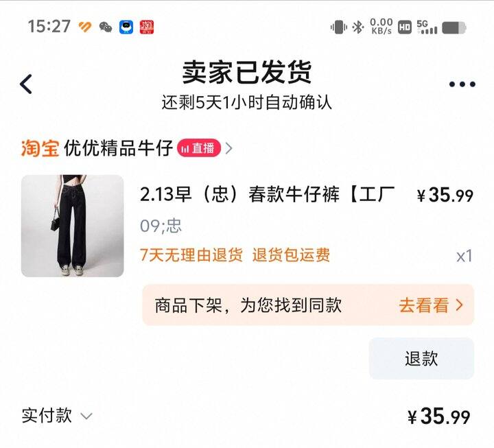Tap the 7天无理由退货 service tag
Image resolution: width=494 pixels, height=448 pixels.
pos(191,255)
